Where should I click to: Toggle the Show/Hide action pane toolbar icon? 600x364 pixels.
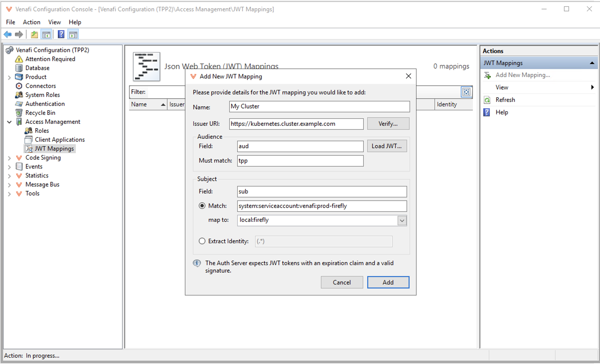[x=73, y=34]
